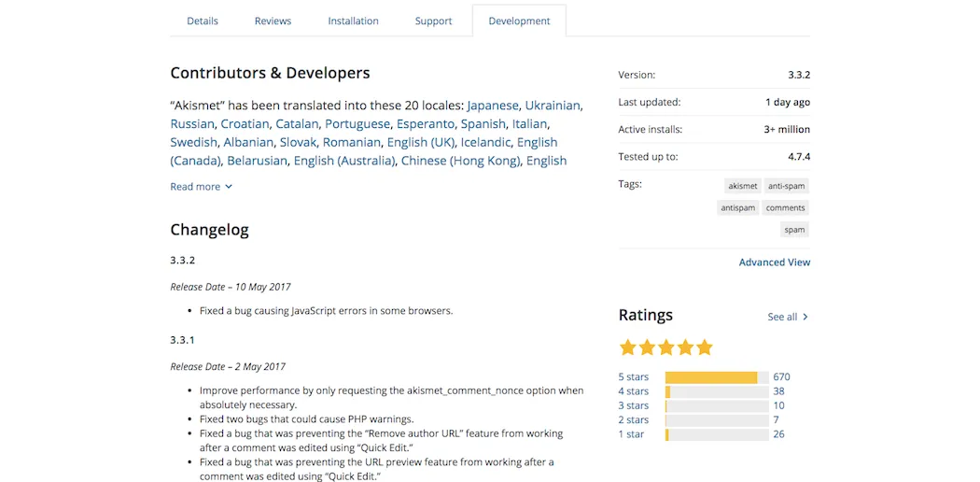Click the Development tab
This screenshot has height=482, width=980.
coord(519,21)
